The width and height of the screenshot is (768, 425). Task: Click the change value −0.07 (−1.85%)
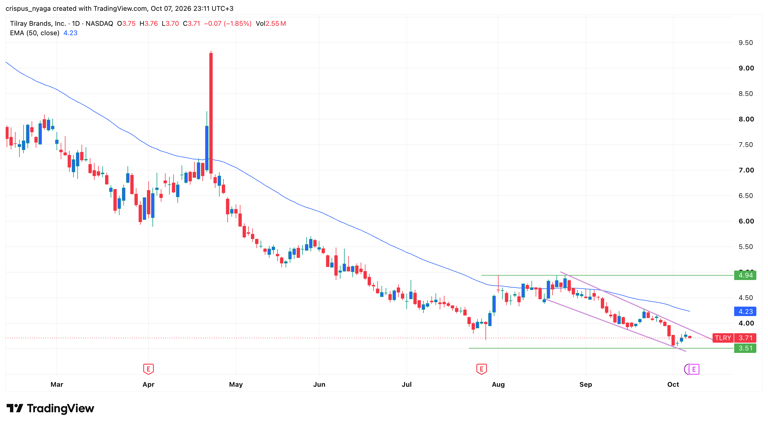pyautogui.click(x=228, y=24)
